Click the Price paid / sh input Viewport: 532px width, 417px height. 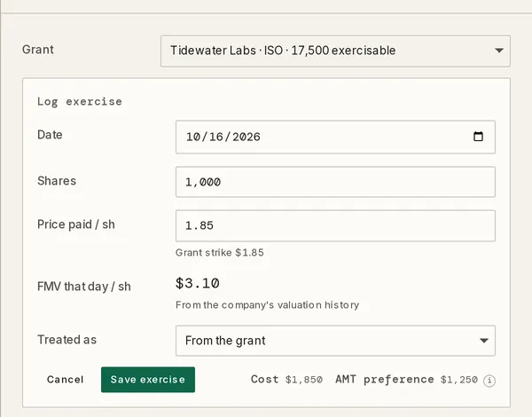335,226
